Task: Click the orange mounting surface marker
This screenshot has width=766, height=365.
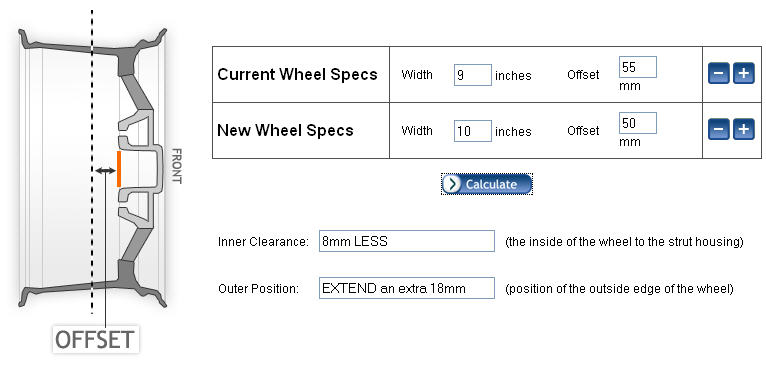Action: click(119, 169)
